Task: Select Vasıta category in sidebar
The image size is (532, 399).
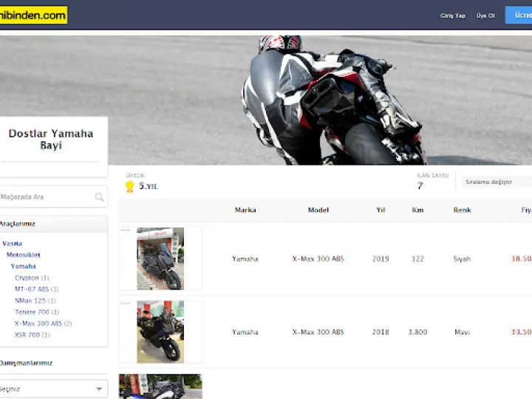Action: pyautogui.click(x=13, y=244)
